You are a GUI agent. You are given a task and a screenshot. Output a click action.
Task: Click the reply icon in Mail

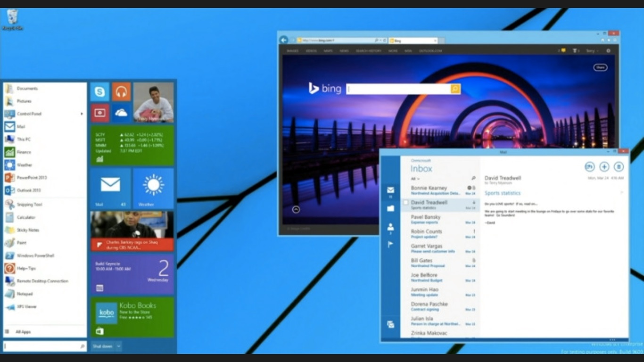click(x=589, y=167)
